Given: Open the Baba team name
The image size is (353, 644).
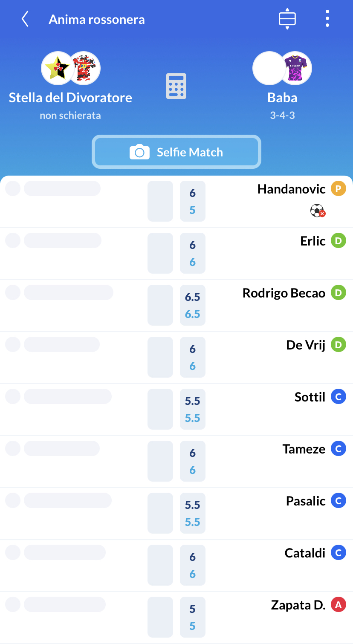Looking at the screenshot, I should coord(282,98).
